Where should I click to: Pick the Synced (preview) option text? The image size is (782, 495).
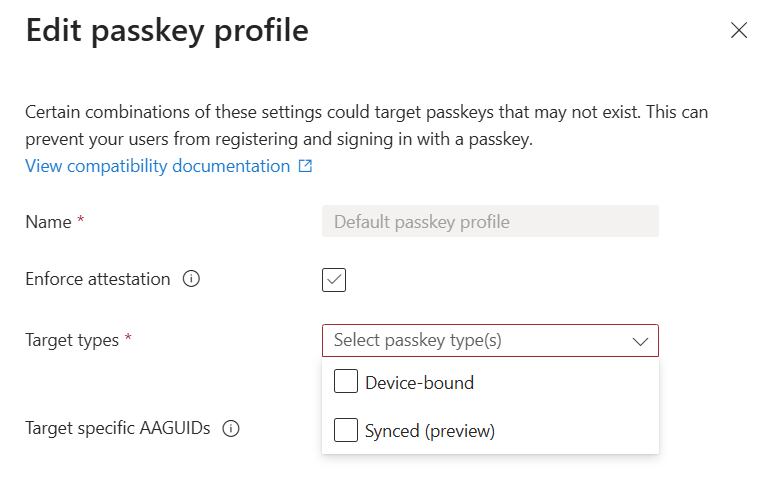pos(430,432)
